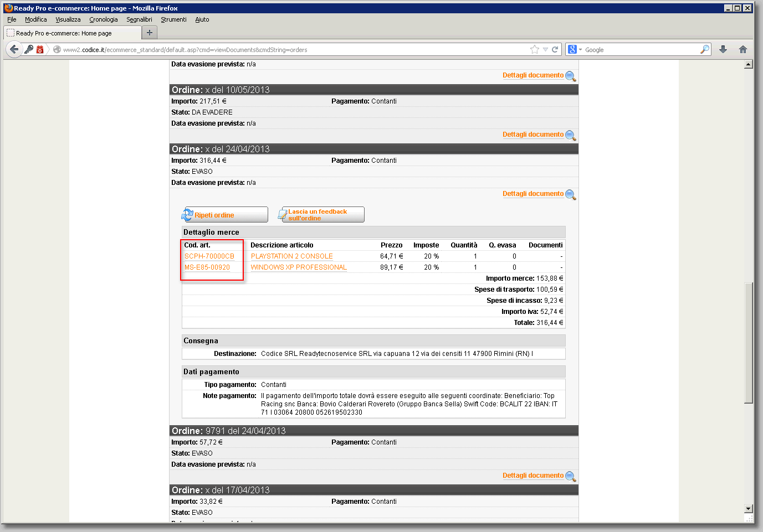Open article code SCPH-70000CB
The image size is (763, 532).
point(209,256)
